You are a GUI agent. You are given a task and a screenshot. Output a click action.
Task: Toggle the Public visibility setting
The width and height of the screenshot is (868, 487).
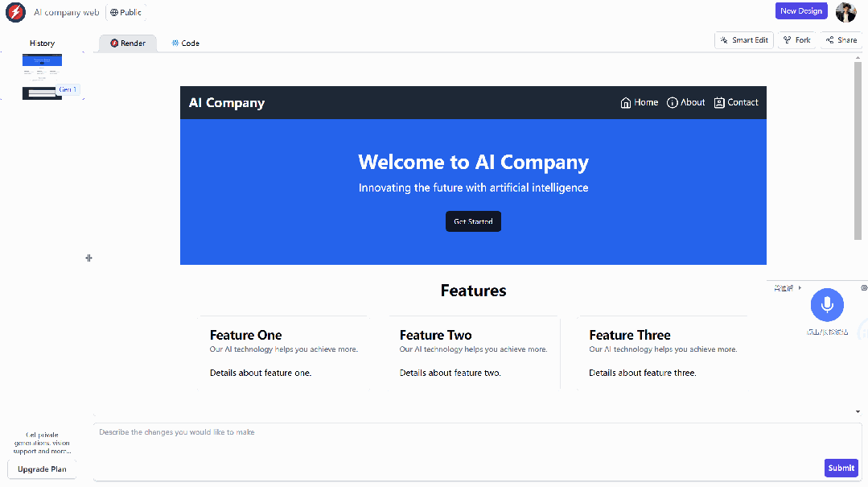(x=125, y=12)
